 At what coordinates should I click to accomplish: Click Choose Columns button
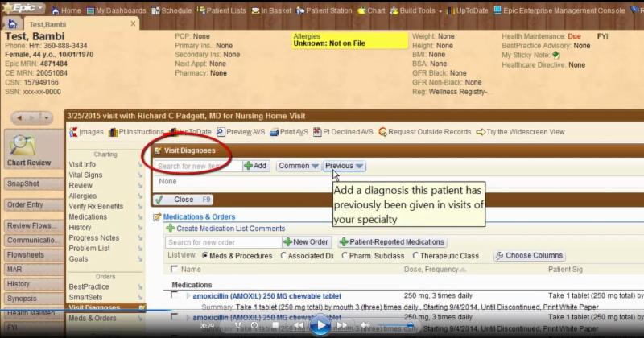click(530, 255)
